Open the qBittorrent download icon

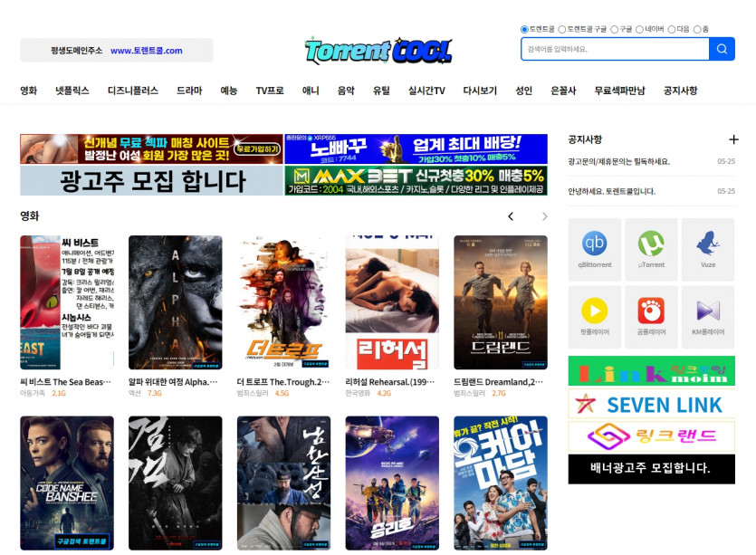coord(594,248)
